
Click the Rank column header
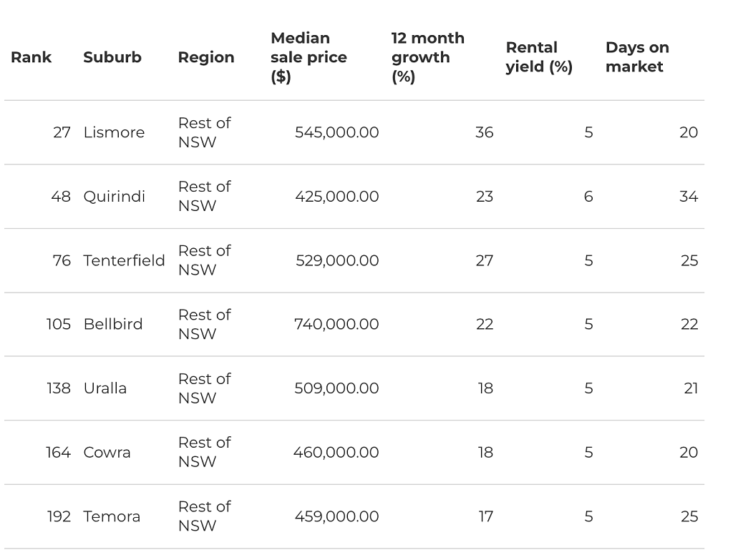coord(31,57)
